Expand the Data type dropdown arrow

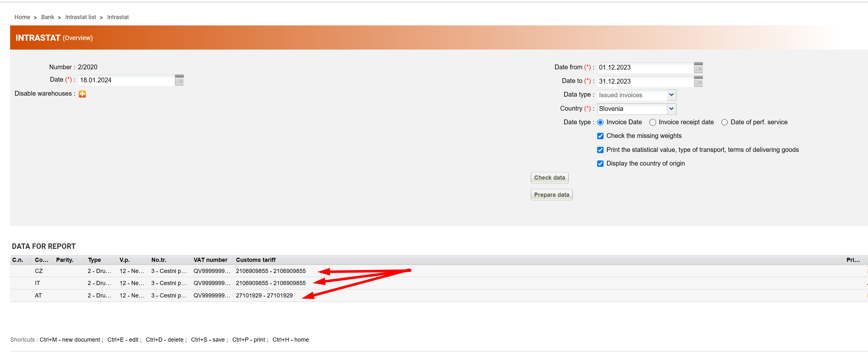point(671,95)
